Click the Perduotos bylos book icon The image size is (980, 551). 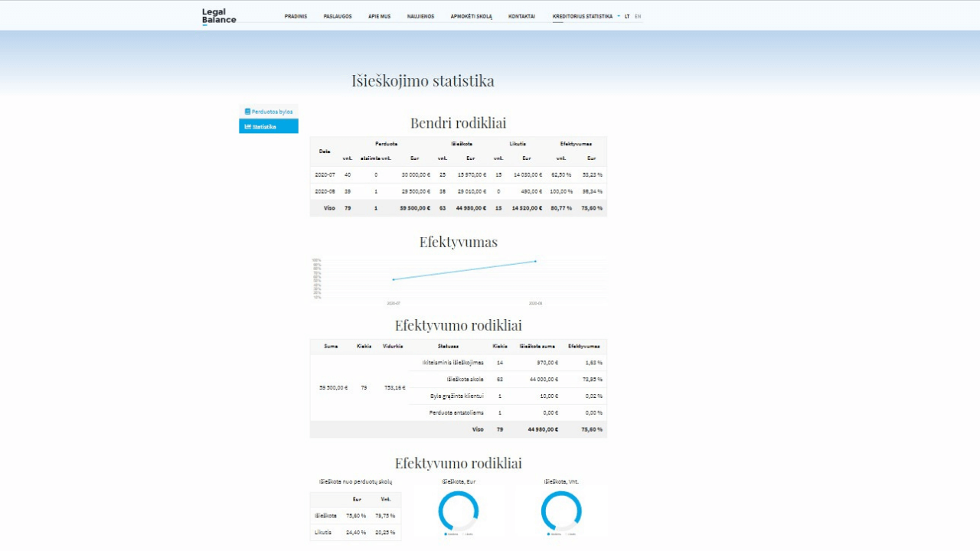coord(247,112)
